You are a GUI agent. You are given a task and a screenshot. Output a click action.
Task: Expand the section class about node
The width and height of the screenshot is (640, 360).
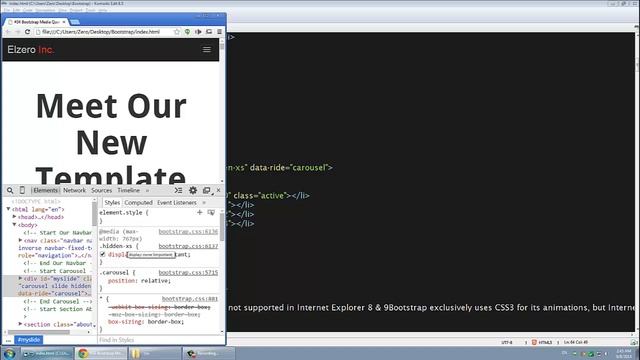tap(20, 324)
